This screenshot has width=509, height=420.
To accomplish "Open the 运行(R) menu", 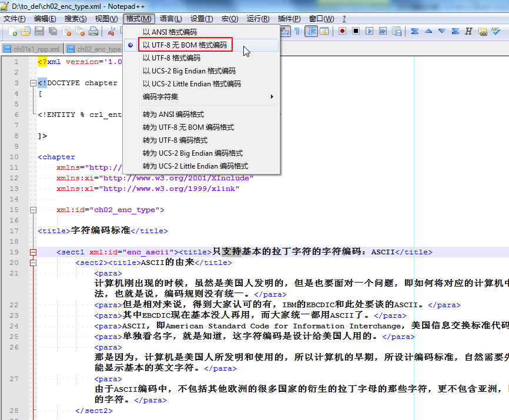I will click(258, 19).
